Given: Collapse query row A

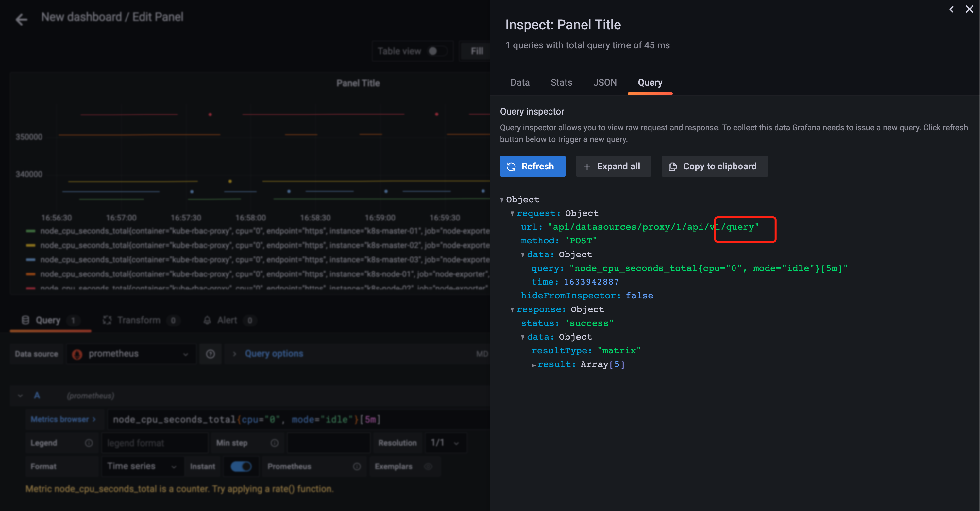Looking at the screenshot, I should 21,396.
